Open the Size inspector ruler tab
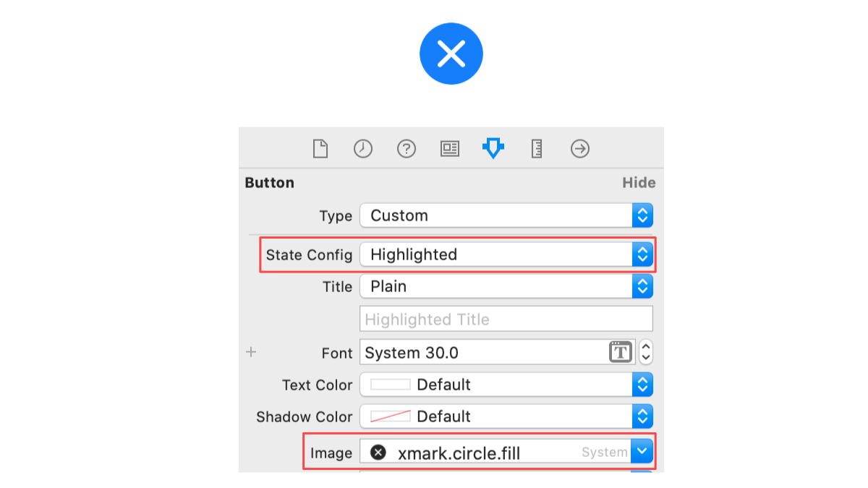This screenshot has width=868, height=488. click(537, 149)
